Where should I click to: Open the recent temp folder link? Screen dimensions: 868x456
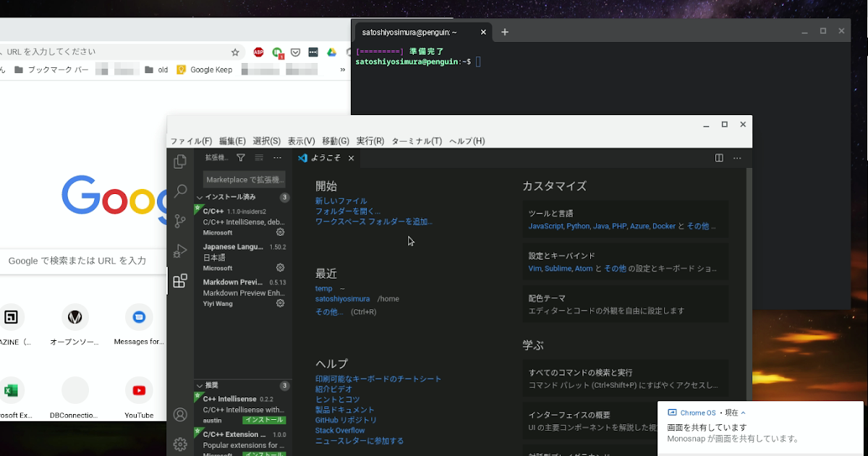click(x=323, y=289)
